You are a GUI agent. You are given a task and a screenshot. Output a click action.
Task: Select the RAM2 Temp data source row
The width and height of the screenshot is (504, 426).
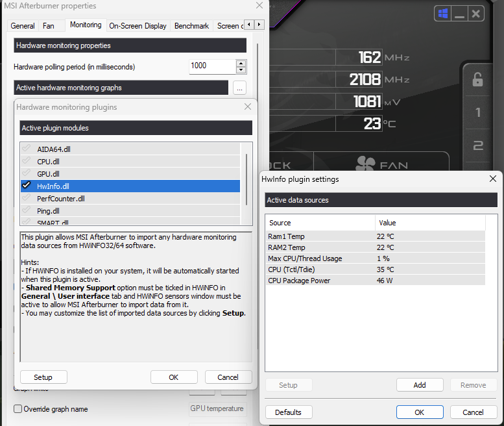[376, 247]
